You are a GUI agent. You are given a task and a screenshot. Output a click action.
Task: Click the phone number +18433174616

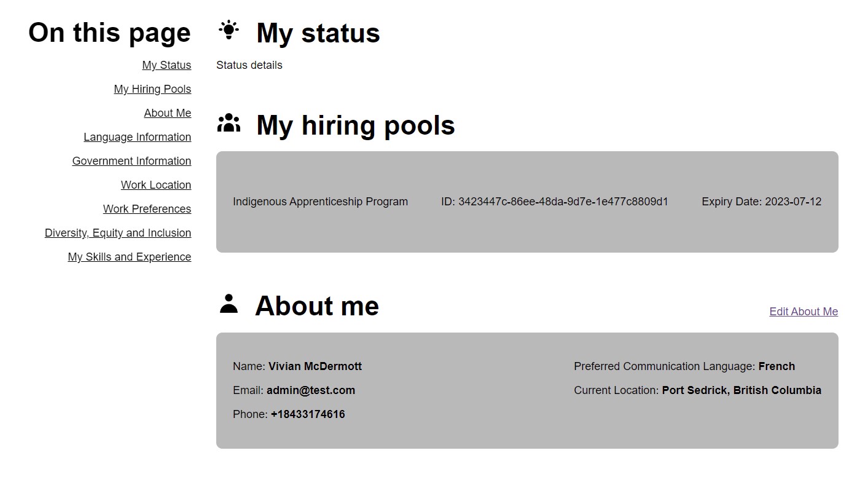coord(308,414)
